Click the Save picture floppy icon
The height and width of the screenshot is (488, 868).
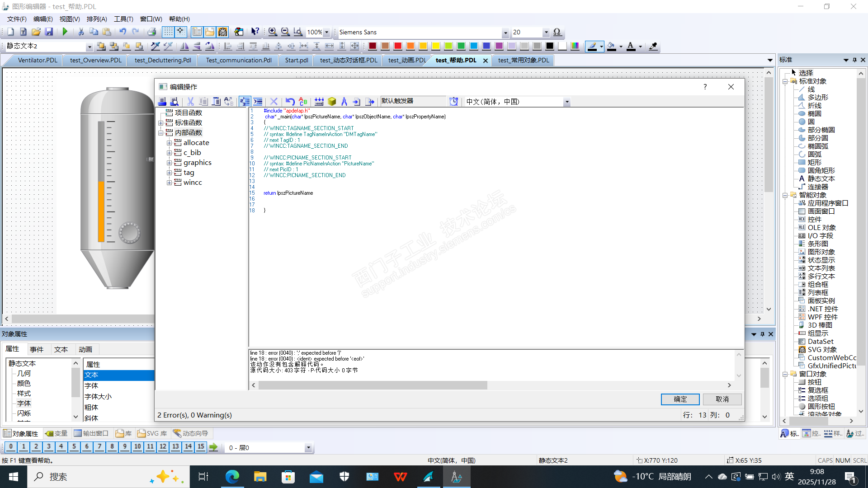pyautogui.click(x=49, y=32)
